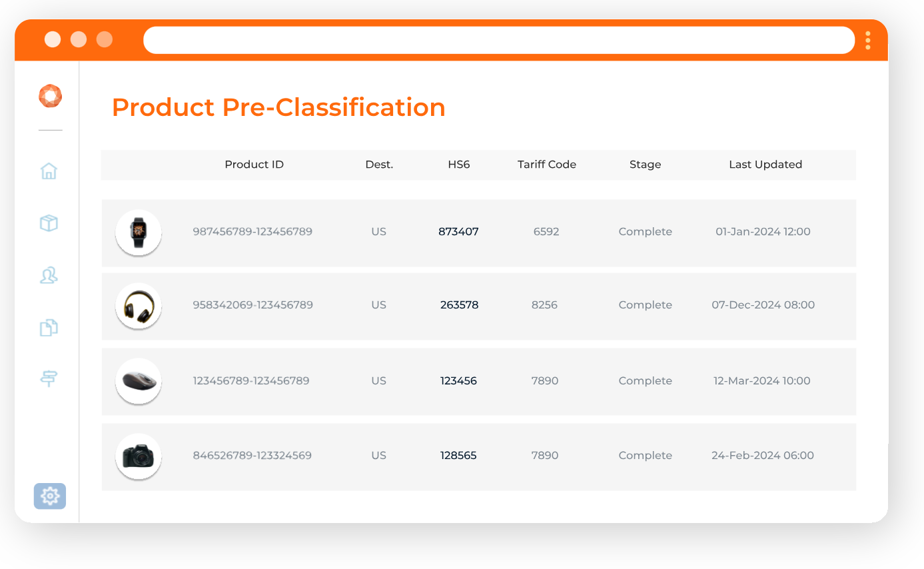Click the computer mouse thumbnail

click(x=138, y=382)
